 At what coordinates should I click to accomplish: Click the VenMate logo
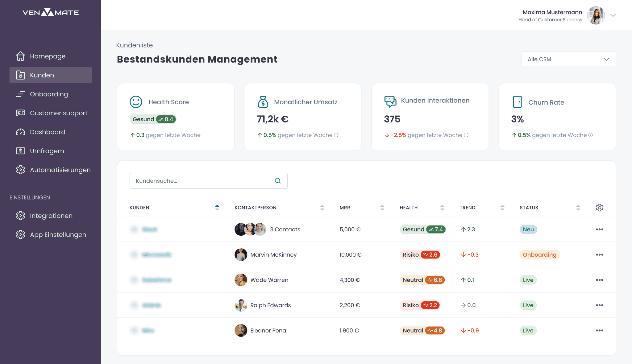coord(51,12)
